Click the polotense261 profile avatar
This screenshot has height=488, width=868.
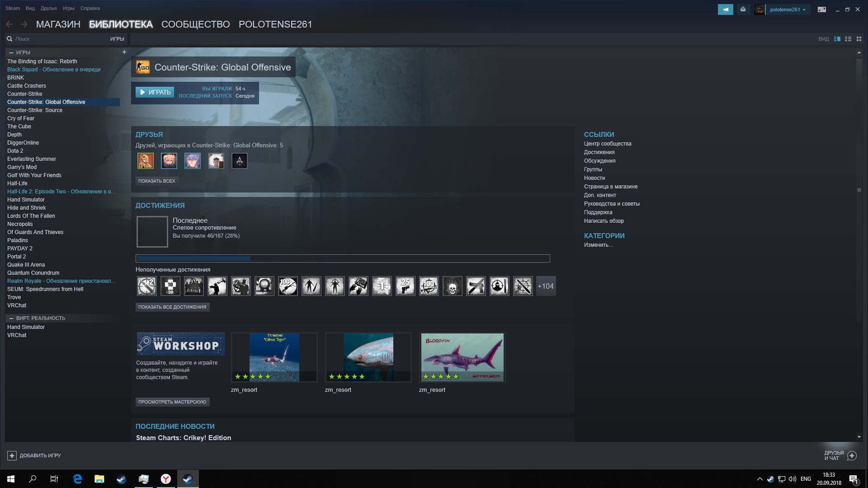pyautogui.click(x=759, y=9)
